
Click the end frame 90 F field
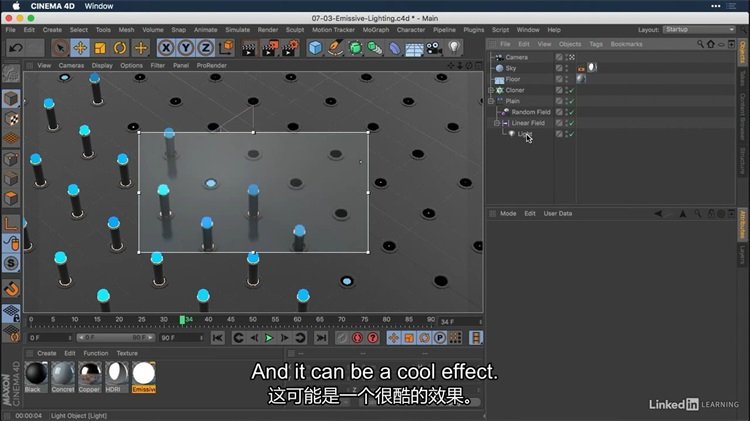pos(181,338)
